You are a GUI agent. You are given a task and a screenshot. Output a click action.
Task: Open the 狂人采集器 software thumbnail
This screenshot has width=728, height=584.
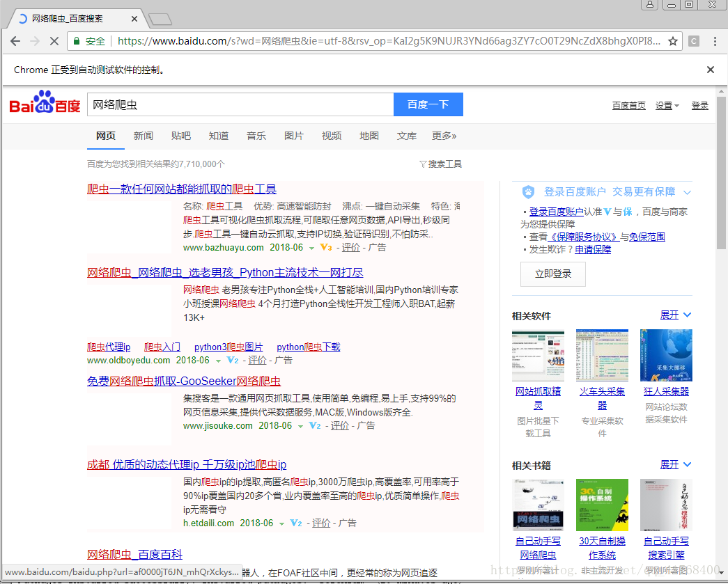click(666, 355)
